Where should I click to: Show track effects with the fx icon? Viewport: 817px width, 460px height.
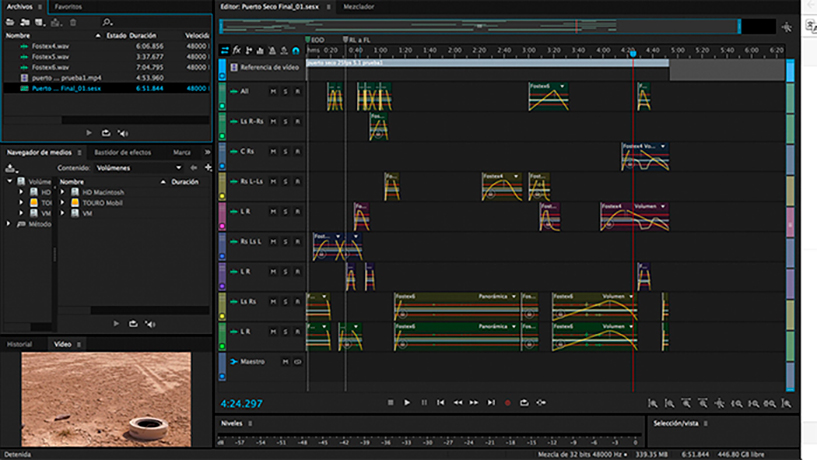237,51
